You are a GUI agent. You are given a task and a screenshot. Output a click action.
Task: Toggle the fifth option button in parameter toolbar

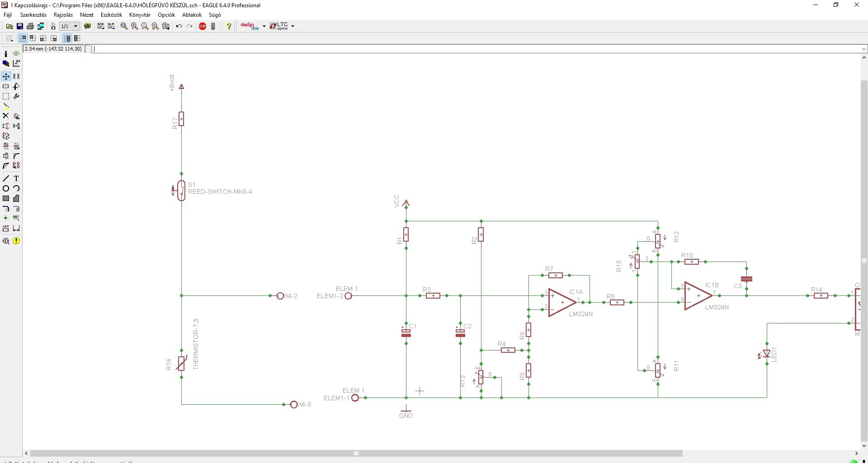click(67, 38)
